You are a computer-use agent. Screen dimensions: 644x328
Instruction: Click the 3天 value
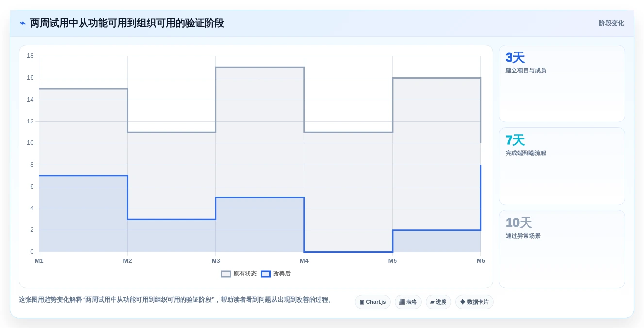pyautogui.click(x=515, y=58)
